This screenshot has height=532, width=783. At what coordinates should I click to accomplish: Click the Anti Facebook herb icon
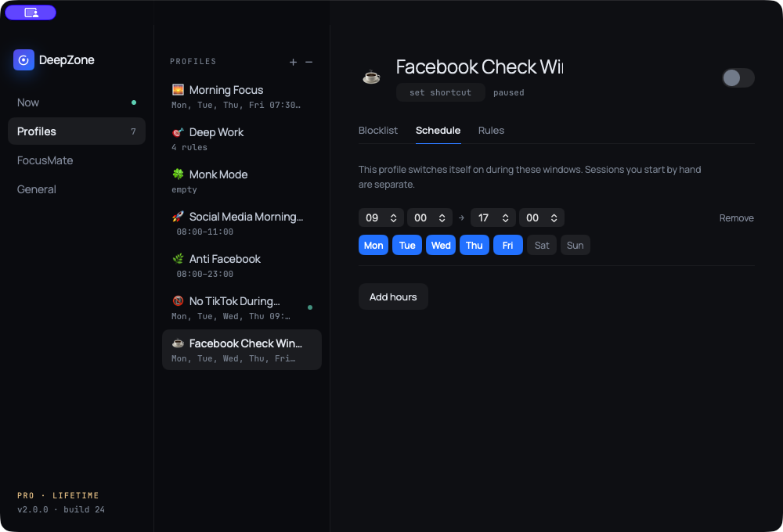178,259
